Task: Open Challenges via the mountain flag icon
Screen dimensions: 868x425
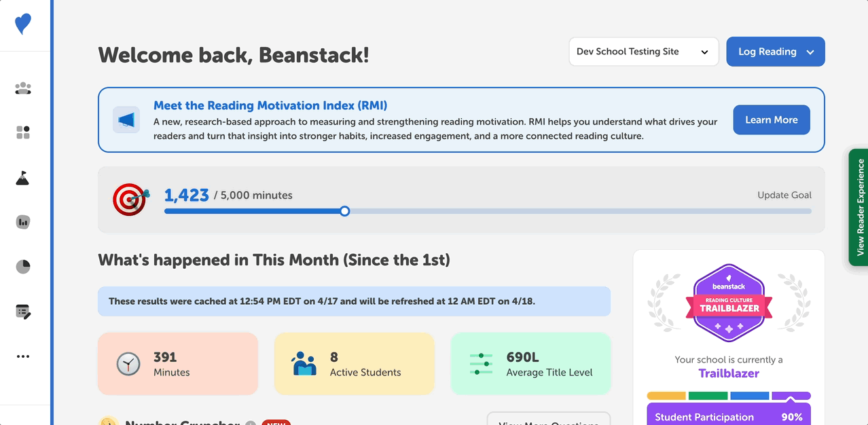Action: pos(23,178)
